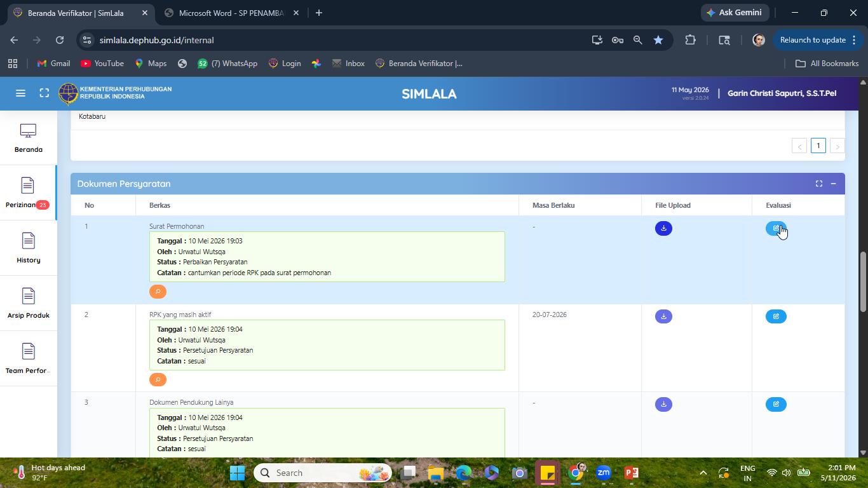Click the page vertical scrollbar thumb
Viewport: 868px width, 488px height.
(863, 283)
